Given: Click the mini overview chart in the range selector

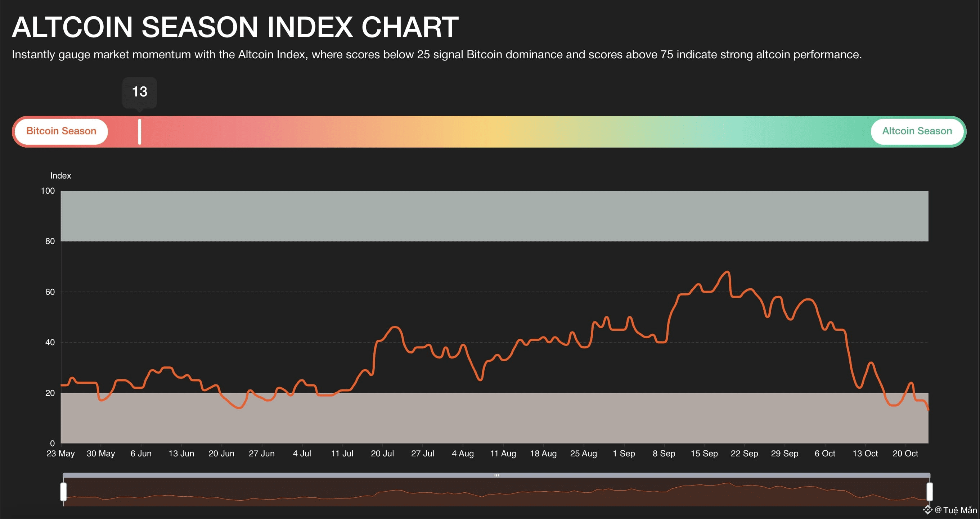Looking at the screenshot, I should point(495,494).
